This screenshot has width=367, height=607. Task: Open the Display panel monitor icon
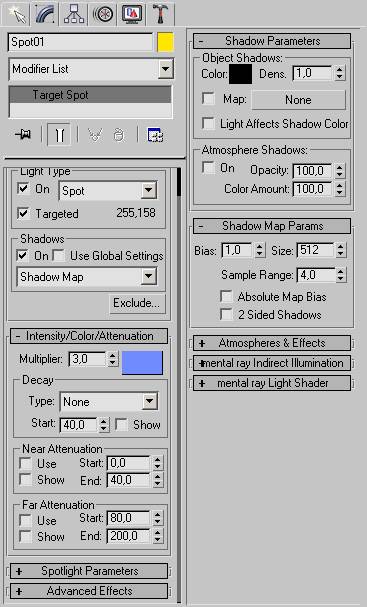(132, 14)
